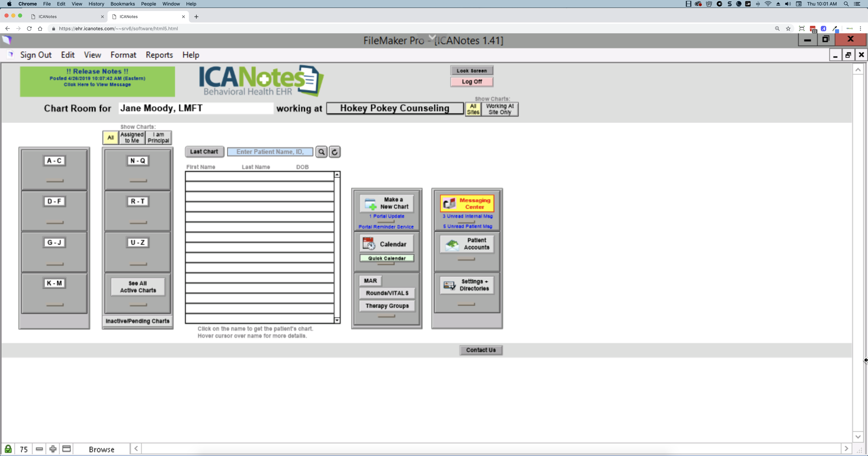Expand Inactive/Pending Charts drawer

137,320
